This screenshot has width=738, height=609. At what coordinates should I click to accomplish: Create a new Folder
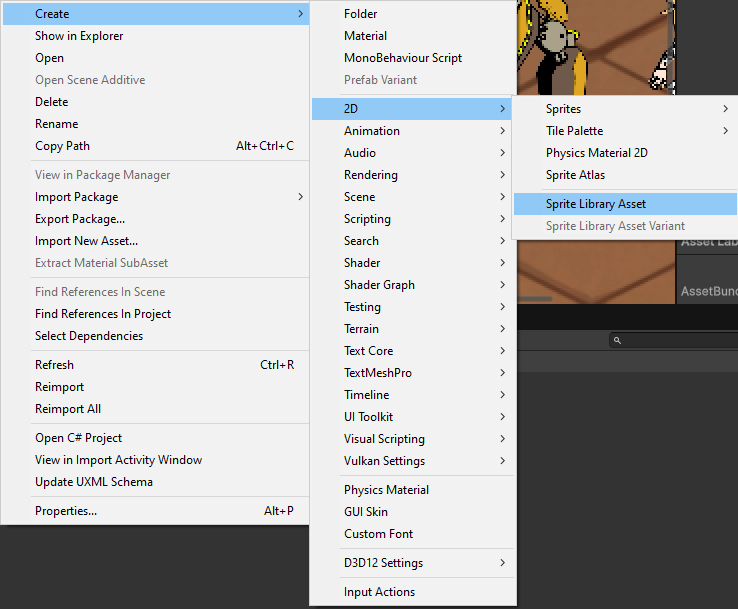[x=361, y=14]
